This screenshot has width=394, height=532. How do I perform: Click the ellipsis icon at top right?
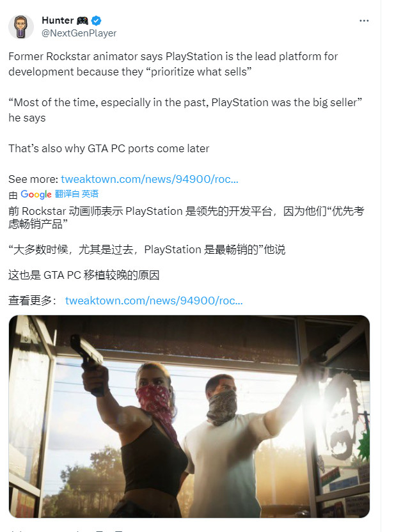click(365, 20)
